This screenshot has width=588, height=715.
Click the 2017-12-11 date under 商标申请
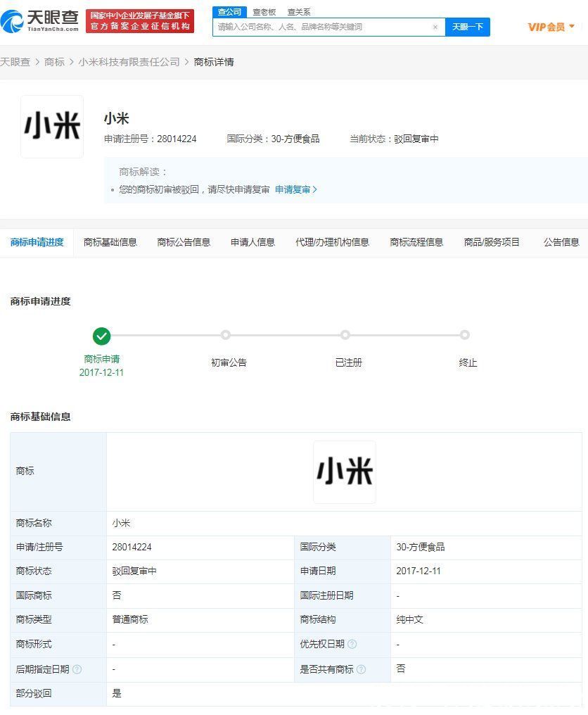pos(102,372)
